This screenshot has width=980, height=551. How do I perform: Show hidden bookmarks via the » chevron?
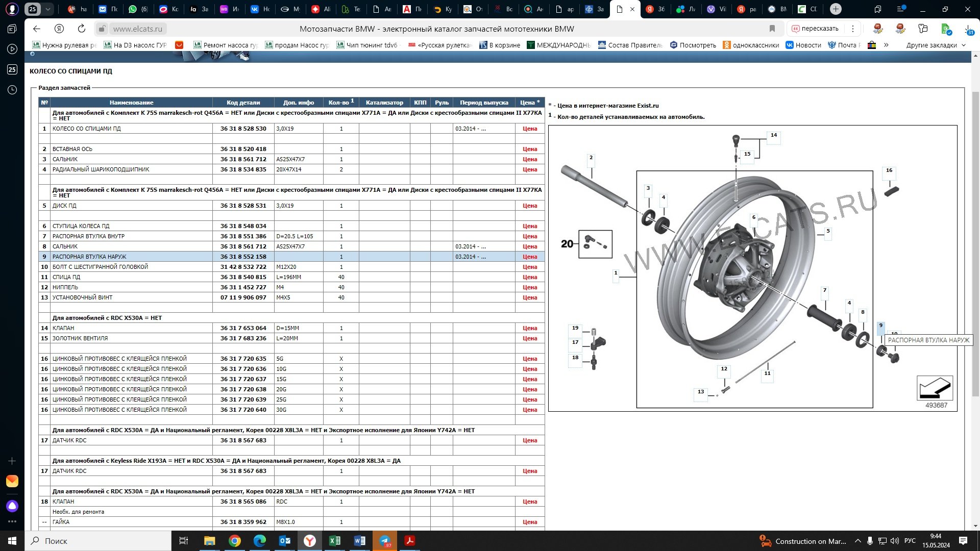(886, 45)
